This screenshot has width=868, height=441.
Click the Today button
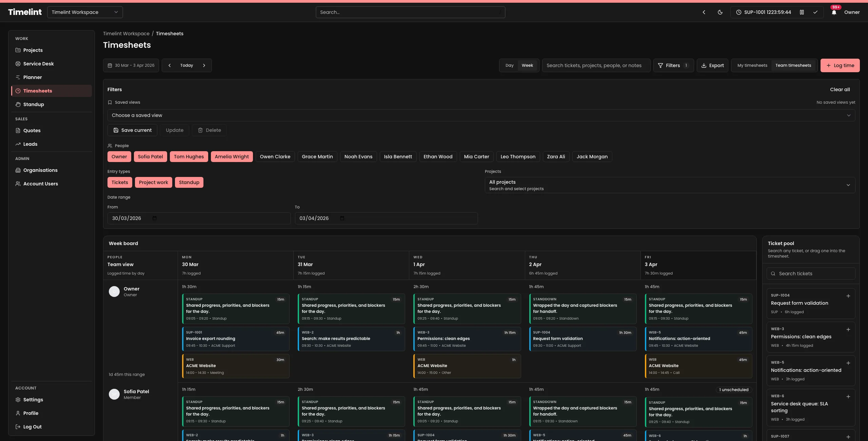point(186,65)
